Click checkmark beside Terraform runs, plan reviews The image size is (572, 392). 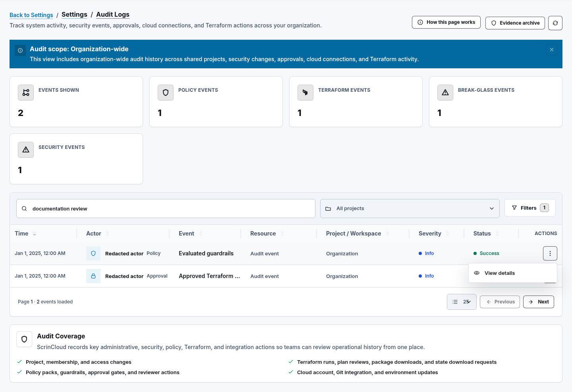coord(291,362)
